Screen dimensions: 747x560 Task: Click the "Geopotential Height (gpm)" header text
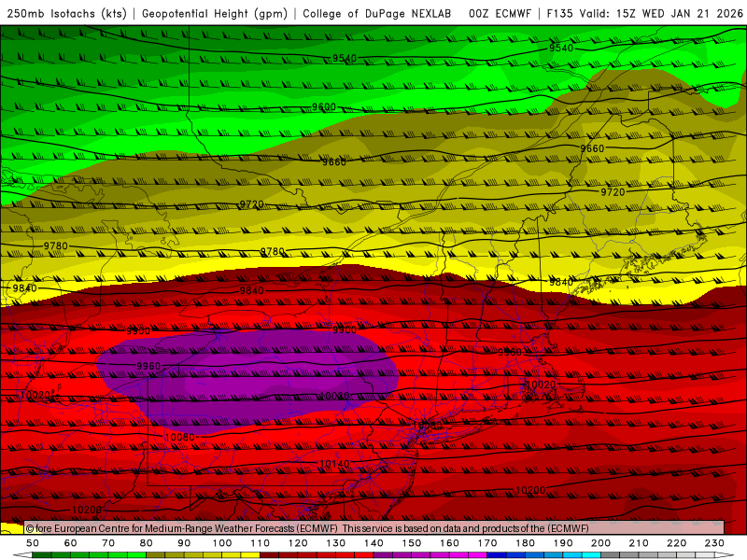pos(215,14)
